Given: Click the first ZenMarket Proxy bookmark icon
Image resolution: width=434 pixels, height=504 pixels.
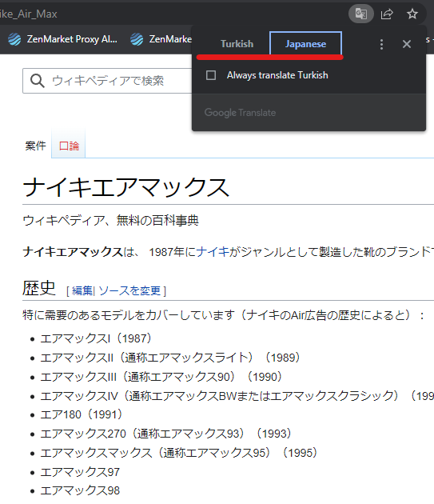Looking at the screenshot, I should coord(14,39).
